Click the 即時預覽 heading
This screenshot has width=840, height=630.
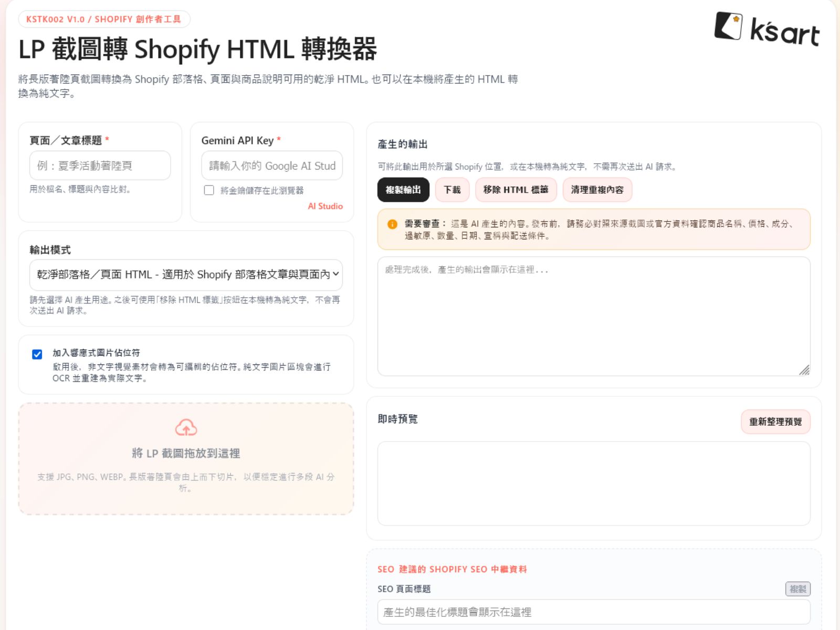(397, 419)
